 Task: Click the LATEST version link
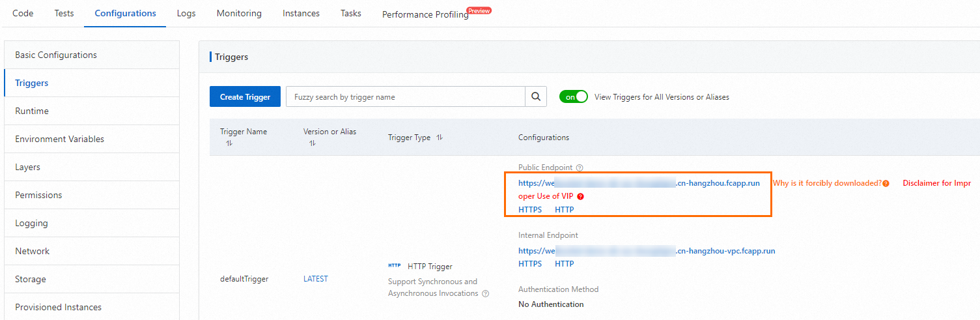[316, 279]
